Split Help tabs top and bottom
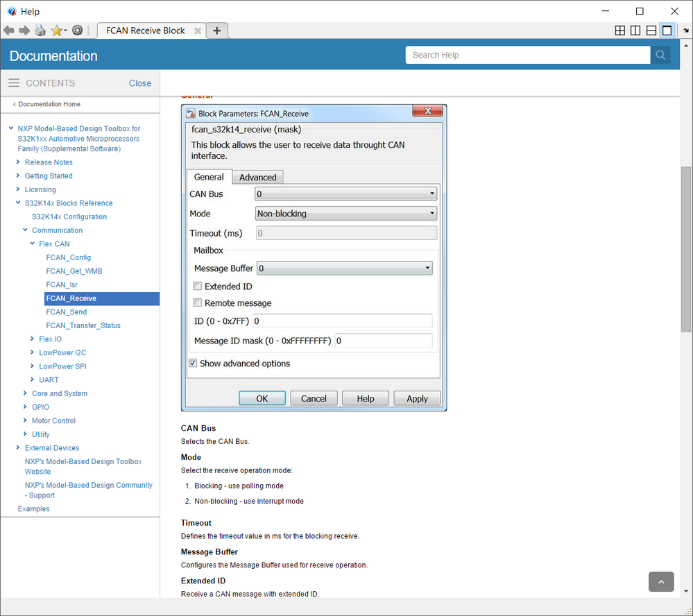 tap(651, 31)
